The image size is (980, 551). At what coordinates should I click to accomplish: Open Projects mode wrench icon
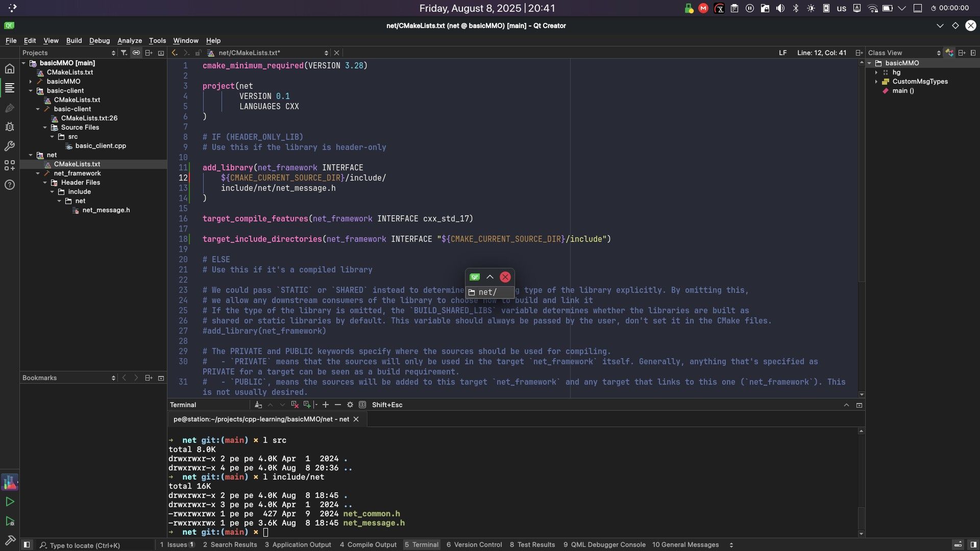click(10, 146)
